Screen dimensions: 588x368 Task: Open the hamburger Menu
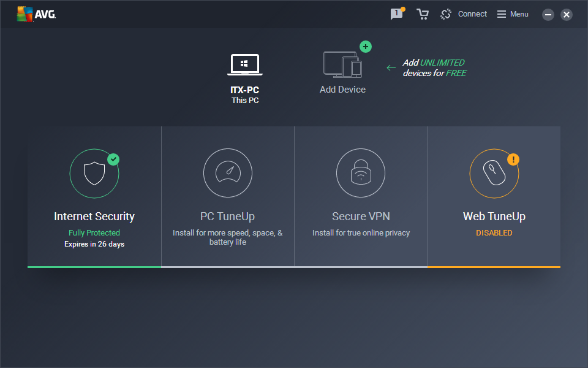(513, 14)
